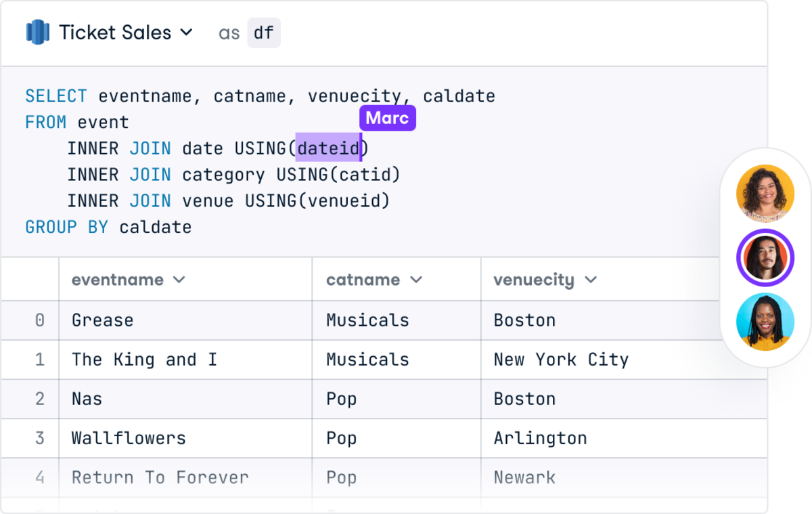Click the df alias badge
The image size is (812, 514).
click(263, 33)
